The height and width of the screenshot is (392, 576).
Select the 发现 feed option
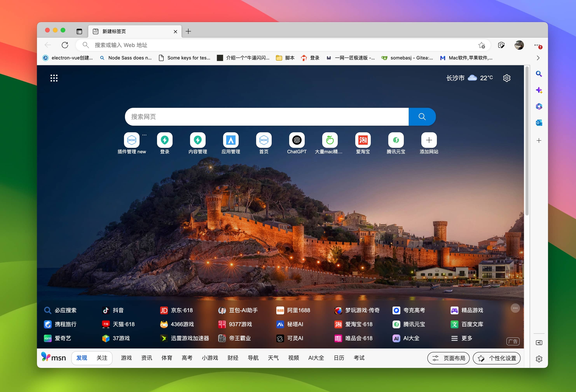82,358
